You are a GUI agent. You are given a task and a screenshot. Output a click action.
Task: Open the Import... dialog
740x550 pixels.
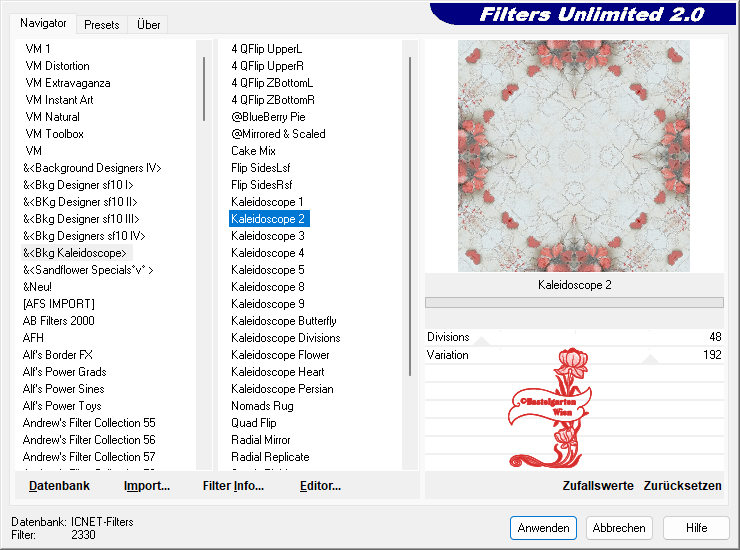coord(146,486)
